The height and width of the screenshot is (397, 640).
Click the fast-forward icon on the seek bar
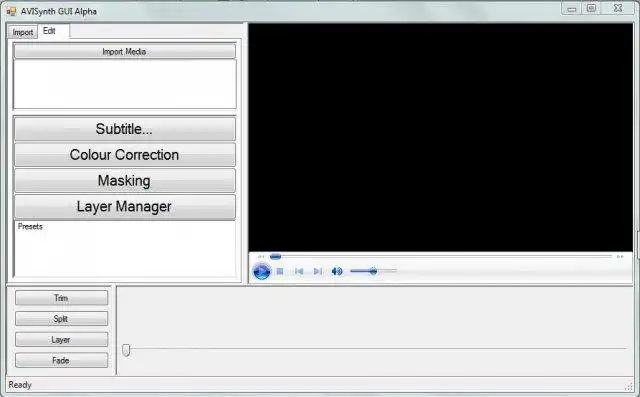[620, 257]
